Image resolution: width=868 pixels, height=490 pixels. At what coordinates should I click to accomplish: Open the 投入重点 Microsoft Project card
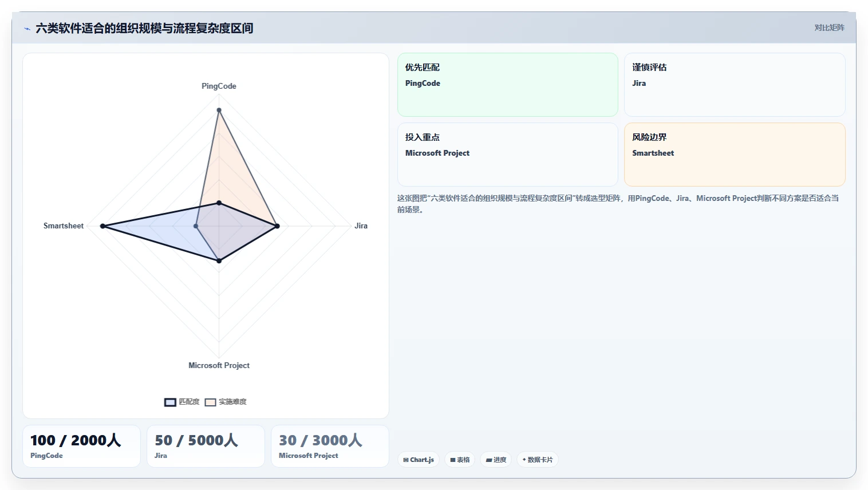(x=508, y=155)
